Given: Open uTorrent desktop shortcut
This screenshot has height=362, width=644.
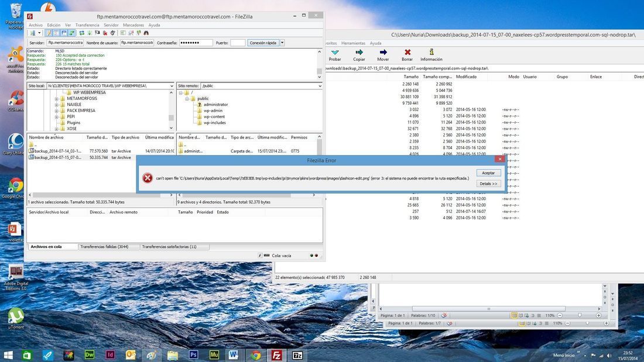Looking at the screenshot, I should coord(16,319).
